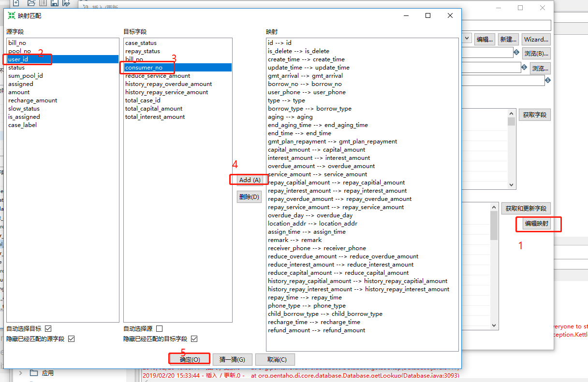Click the 获取和更新字段 button

[x=526, y=209]
